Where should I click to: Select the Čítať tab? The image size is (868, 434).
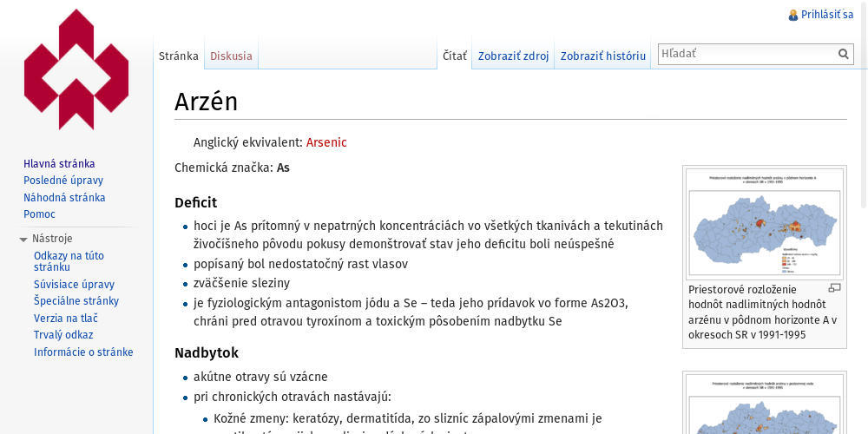pos(454,56)
